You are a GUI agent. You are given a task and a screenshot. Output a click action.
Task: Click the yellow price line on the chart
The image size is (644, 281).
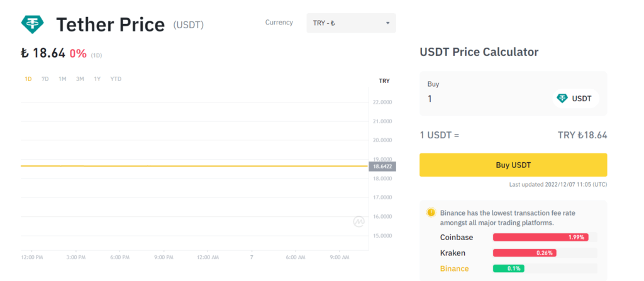click(x=195, y=166)
